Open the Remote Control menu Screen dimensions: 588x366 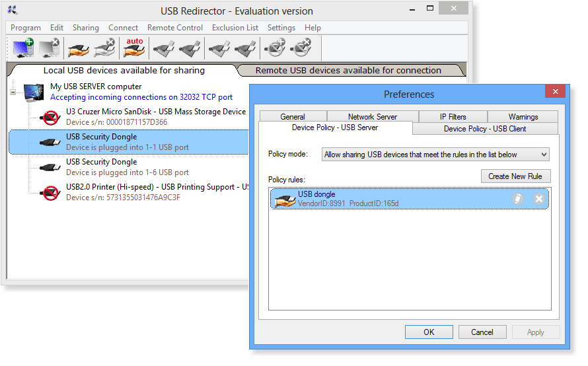click(x=175, y=28)
